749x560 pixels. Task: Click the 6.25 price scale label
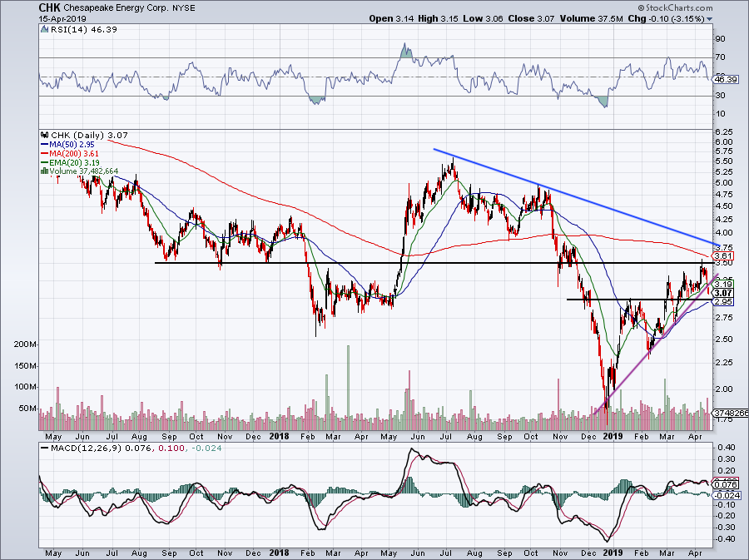[725, 131]
